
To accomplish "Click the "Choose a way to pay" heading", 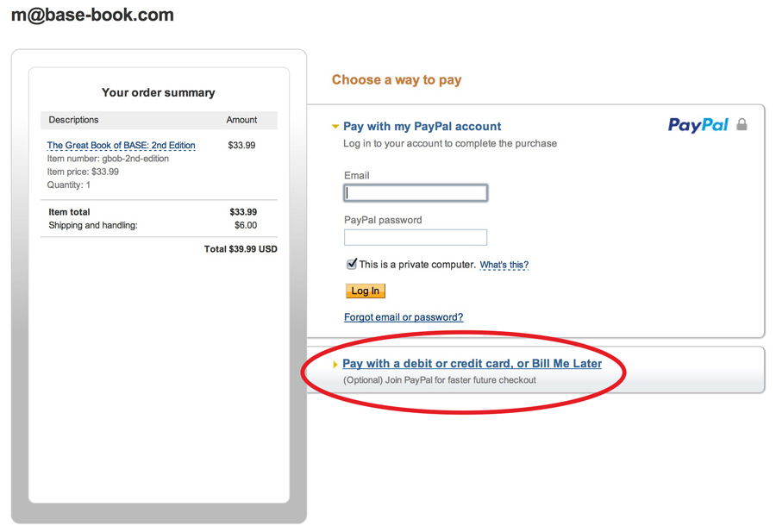I will (397, 80).
